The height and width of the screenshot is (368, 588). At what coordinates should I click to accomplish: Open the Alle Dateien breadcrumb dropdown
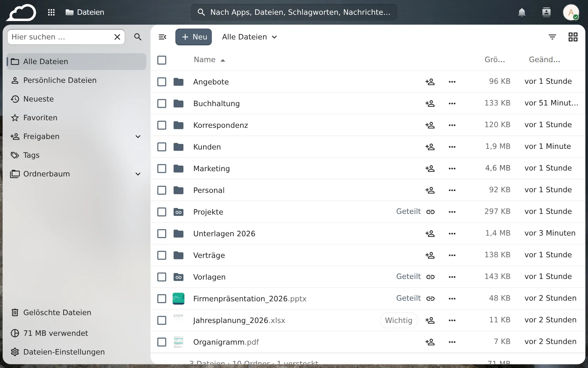[x=250, y=37]
